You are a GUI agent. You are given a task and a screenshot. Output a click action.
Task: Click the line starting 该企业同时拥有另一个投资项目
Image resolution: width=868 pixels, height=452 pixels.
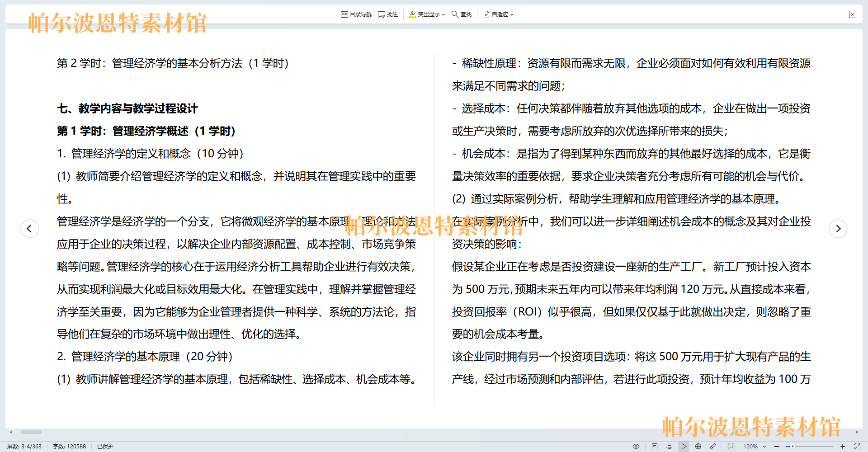pyautogui.click(x=632, y=357)
